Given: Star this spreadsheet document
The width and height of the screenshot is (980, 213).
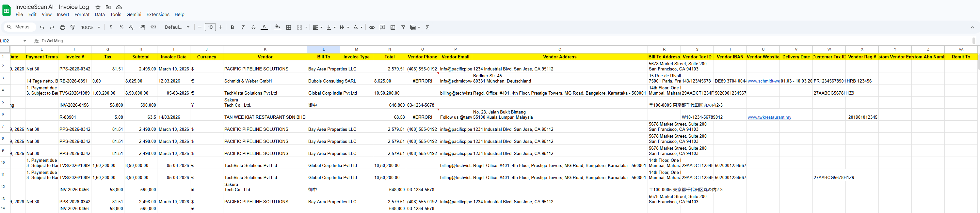Looking at the screenshot, I should (x=98, y=7).
